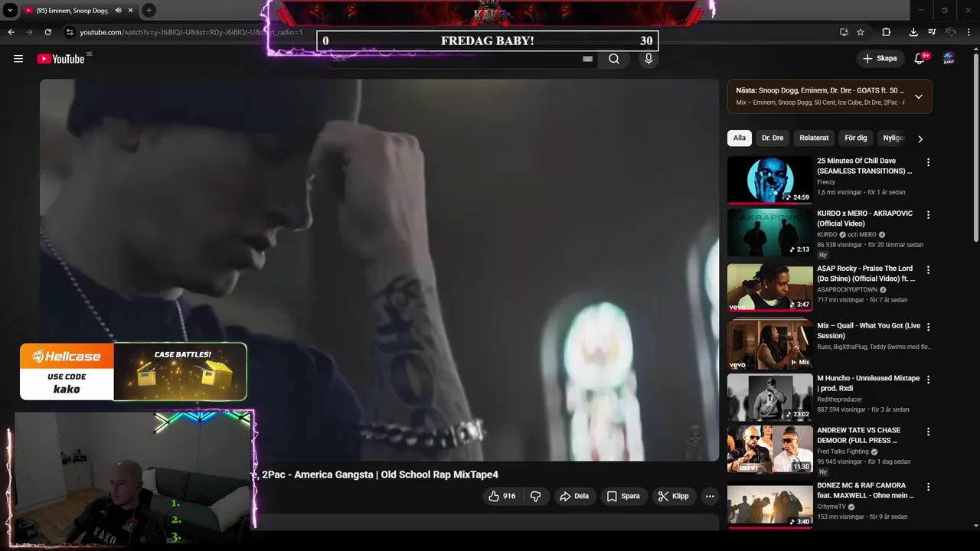This screenshot has height=551, width=980.
Task: Open the Chrome three-dot menu
Action: [x=969, y=32]
